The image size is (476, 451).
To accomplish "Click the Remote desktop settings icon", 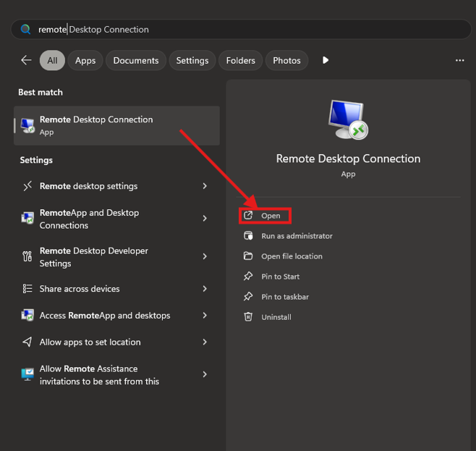I will [27, 186].
